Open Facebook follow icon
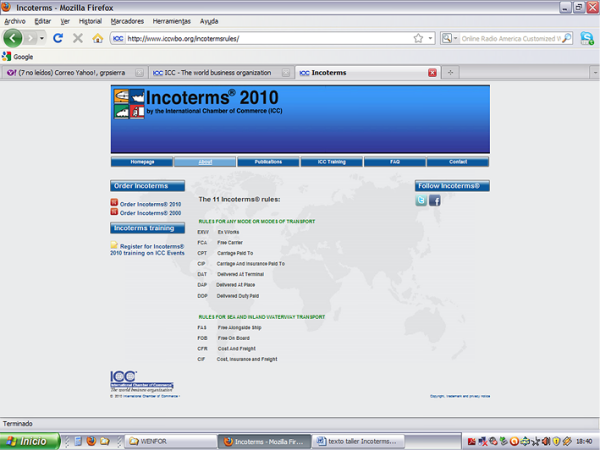This screenshot has height=450, width=600. click(x=435, y=201)
